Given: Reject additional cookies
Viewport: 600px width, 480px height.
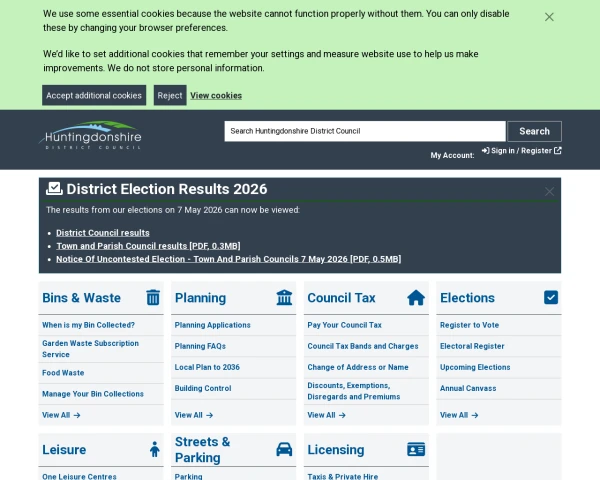Looking at the screenshot, I should coord(170,95).
